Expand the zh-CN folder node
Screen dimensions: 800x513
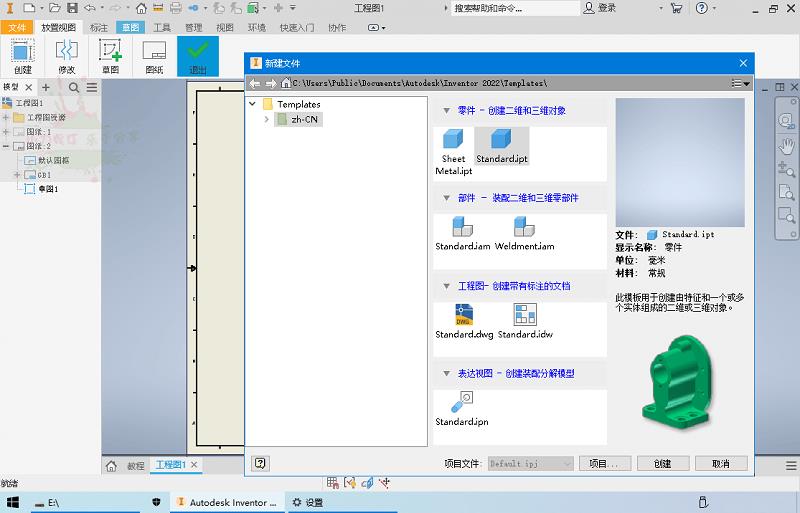(x=266, y=119)
